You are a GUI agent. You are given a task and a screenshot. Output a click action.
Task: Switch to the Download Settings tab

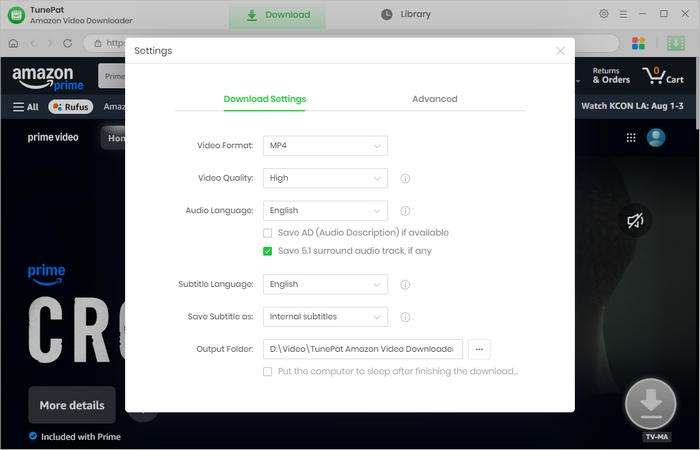(265, 99)
